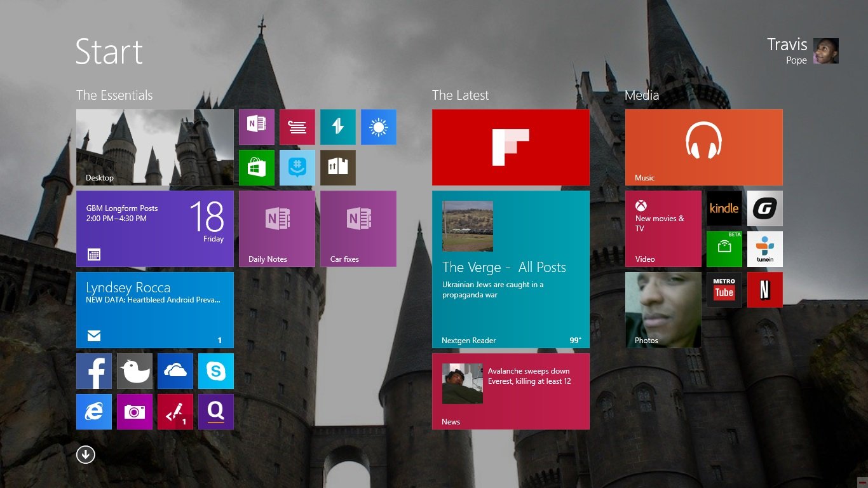Open the GroupMe smiley tile
The height and width of the screenshot is (488, 868).
(x=297, y=168)
